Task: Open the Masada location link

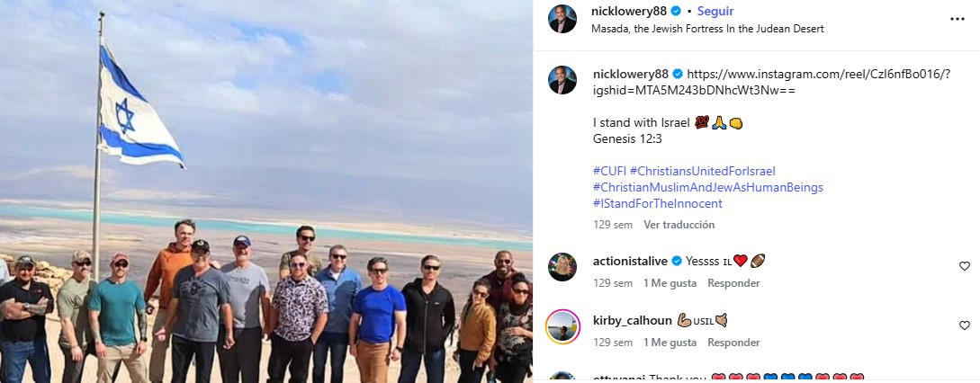Action: pyautogui.click(x=707, y=29)
